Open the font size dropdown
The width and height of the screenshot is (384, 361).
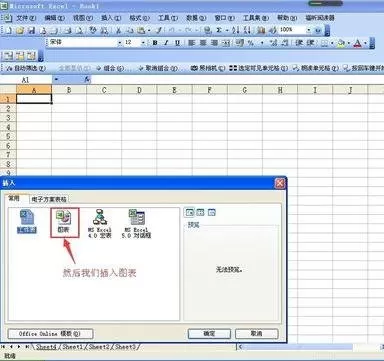click(x=143, y=43)
